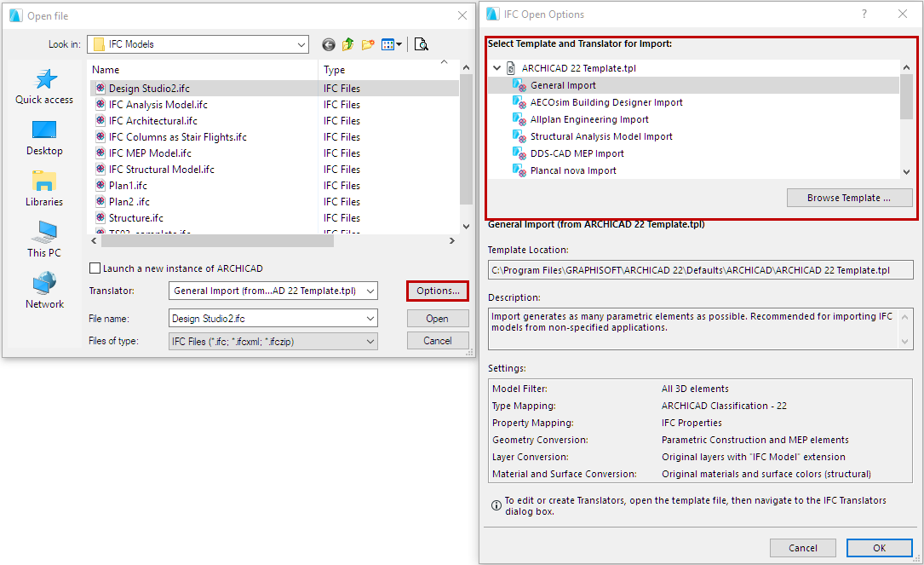Click the DDS-CAD MEP Import icon
The width and height of the screenshot is (924, 565).
519,154
